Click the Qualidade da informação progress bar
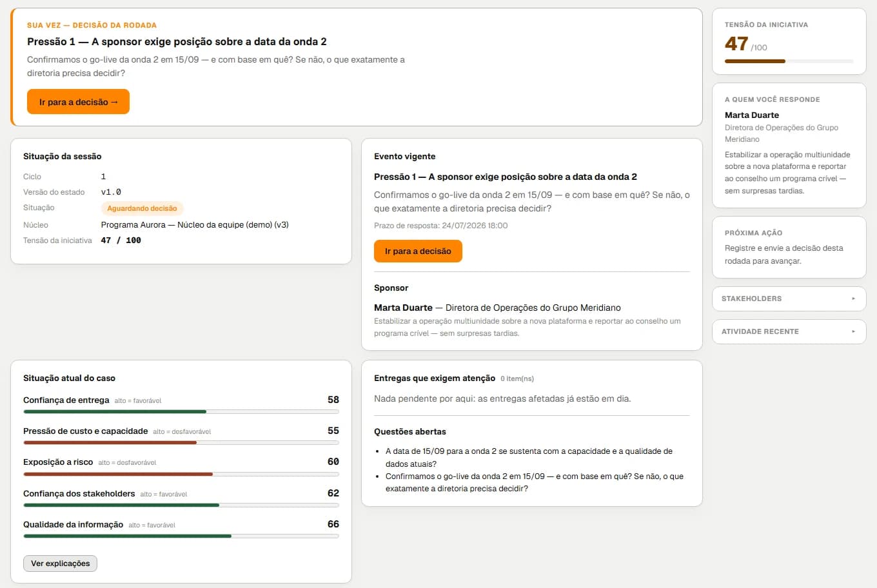The width and height of the screenshot is (877, 588). coord(181,536)
